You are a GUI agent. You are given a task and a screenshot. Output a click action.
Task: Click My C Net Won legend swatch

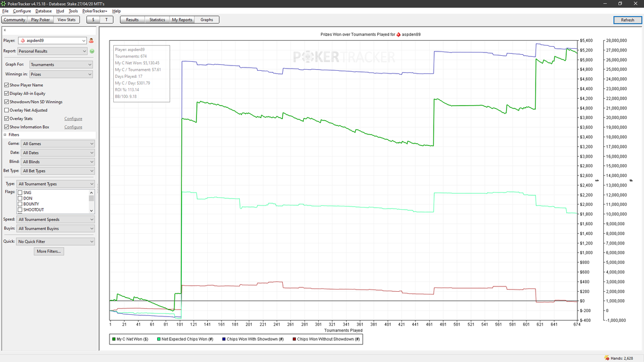[113, 339]
